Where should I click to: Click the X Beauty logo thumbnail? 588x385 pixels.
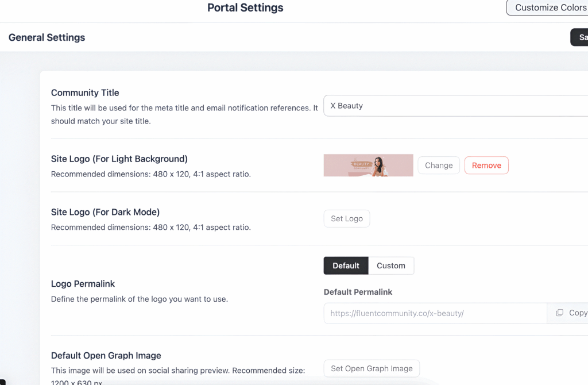point(368,165)
